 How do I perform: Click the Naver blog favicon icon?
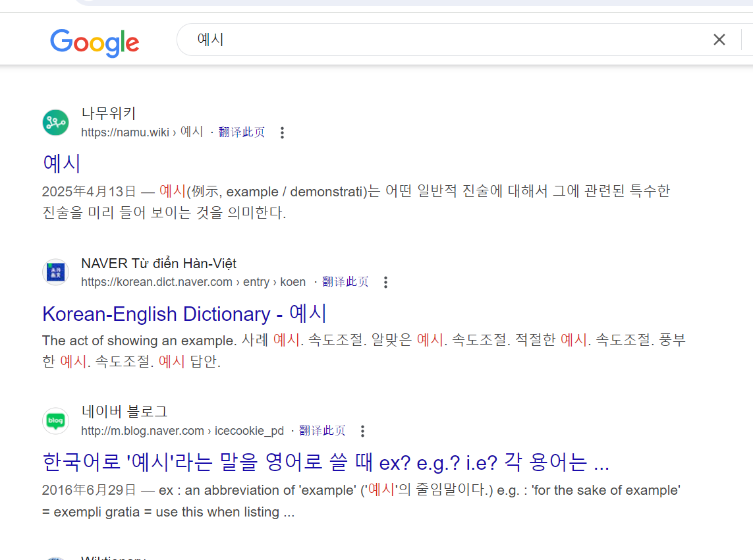click(56, 421)
